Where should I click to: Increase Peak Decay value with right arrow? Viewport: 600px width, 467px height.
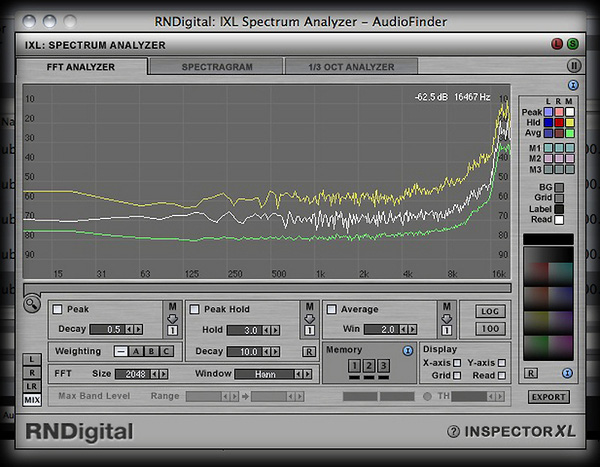coord(139,329)
